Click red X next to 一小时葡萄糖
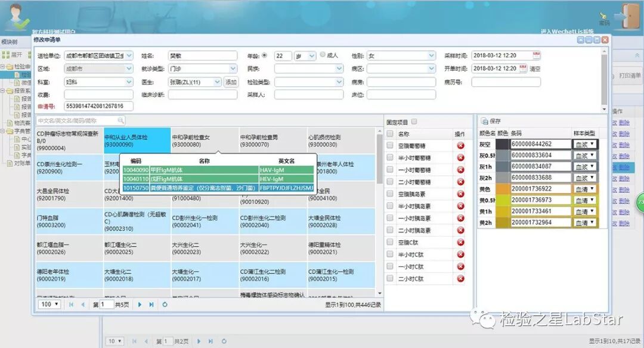 460,170
